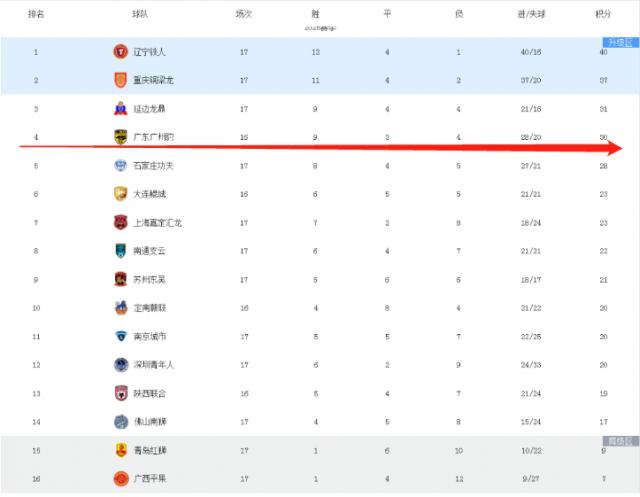Image resolution: width=640 pixels, height=497 pixels.
Task: Select the 定南赣联 table row name
Action: point(150,308)
